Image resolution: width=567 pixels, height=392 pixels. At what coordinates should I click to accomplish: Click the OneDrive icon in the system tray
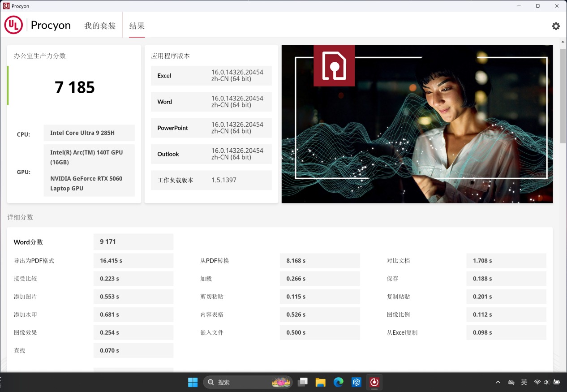511,382
